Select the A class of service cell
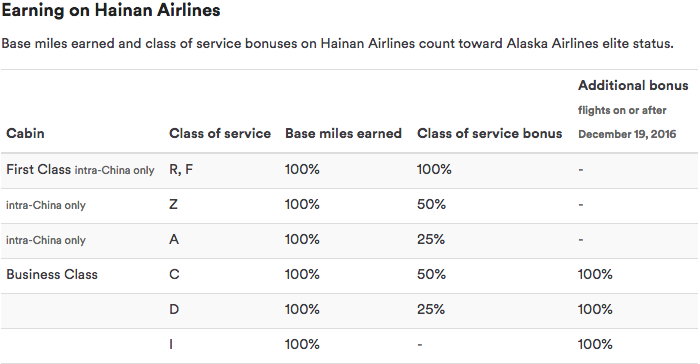Viewport: 700px width, 364px height. (x=174, y=239)
